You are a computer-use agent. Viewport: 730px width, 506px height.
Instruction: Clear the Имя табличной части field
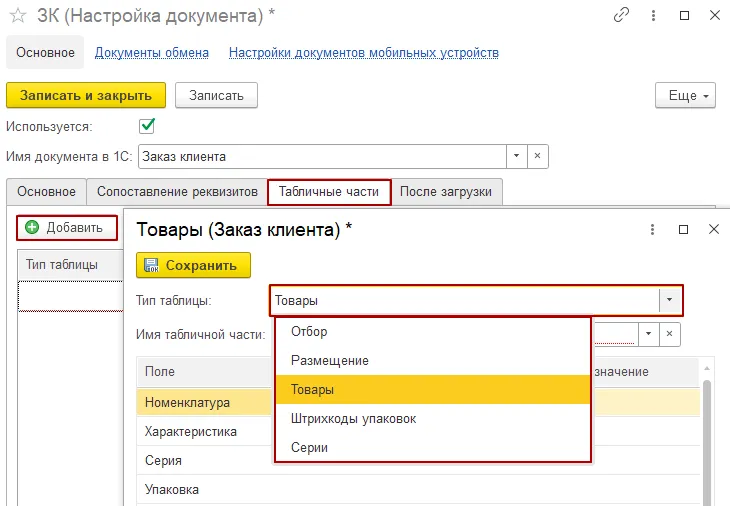pyautogui.click(x=671, y=334)
